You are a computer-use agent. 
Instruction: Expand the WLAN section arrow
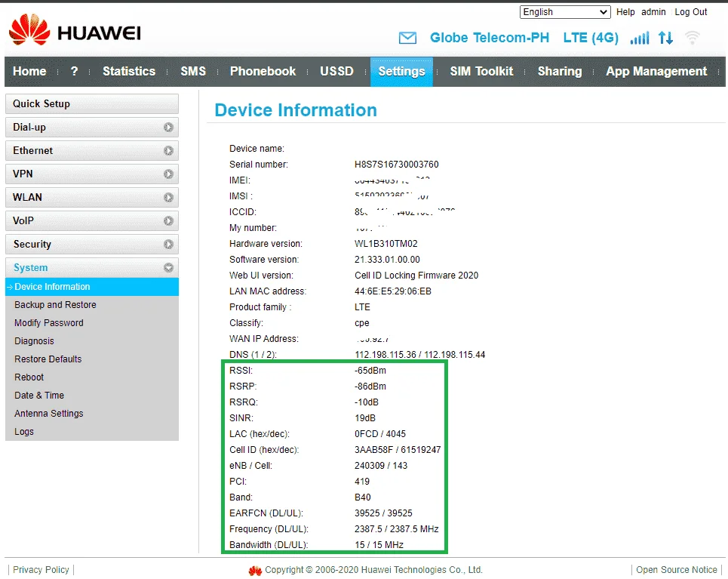coord(168,198)
